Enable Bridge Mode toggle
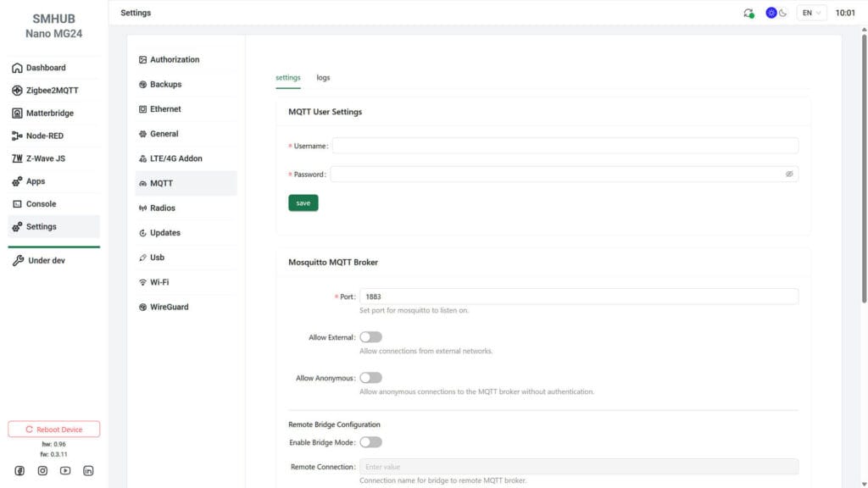Image resolution: width=868 pixels, height=488 pixels. click(370, 441)
